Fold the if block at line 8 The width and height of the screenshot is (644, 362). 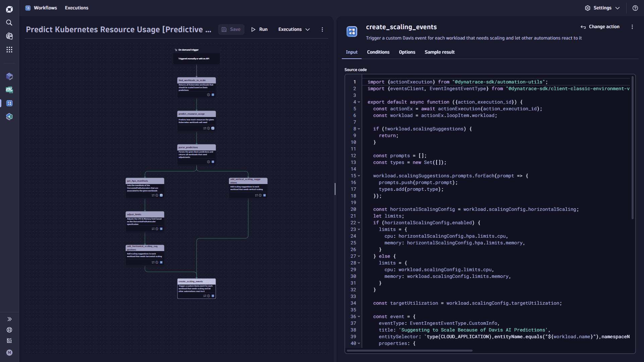point(359,129)
